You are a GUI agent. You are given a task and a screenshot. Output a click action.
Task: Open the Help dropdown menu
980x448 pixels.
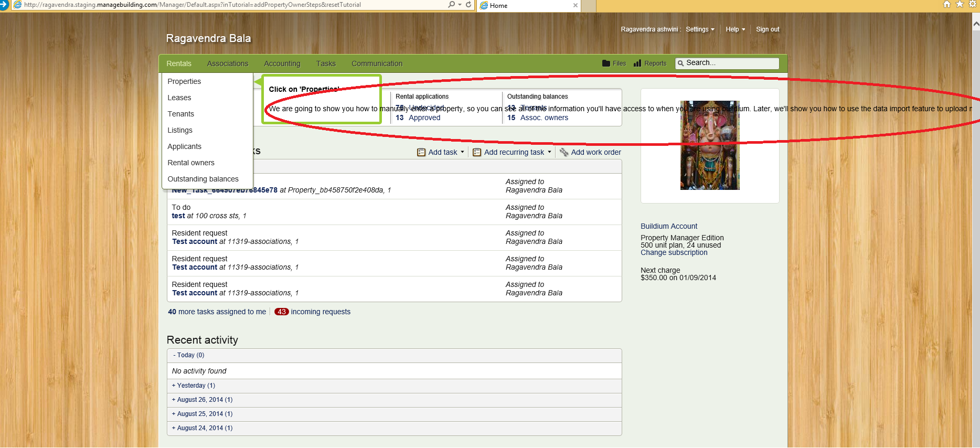click(x=735, y=29)
